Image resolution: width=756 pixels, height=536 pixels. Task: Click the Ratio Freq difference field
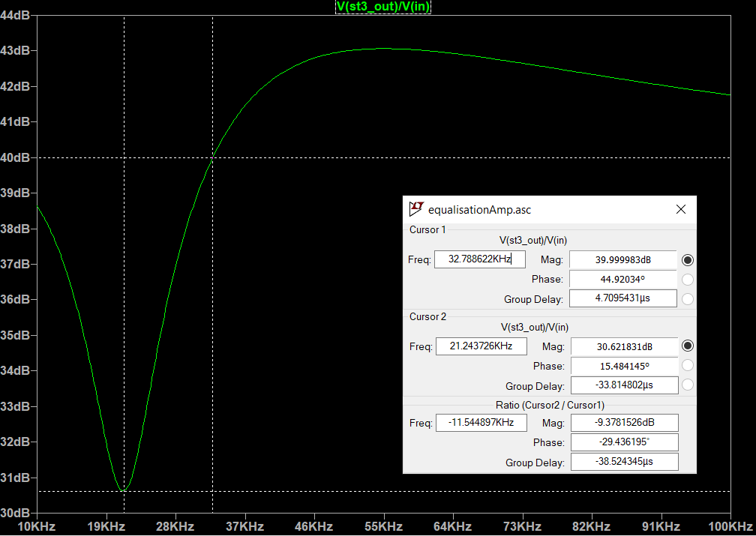click(x=481, y=423)
